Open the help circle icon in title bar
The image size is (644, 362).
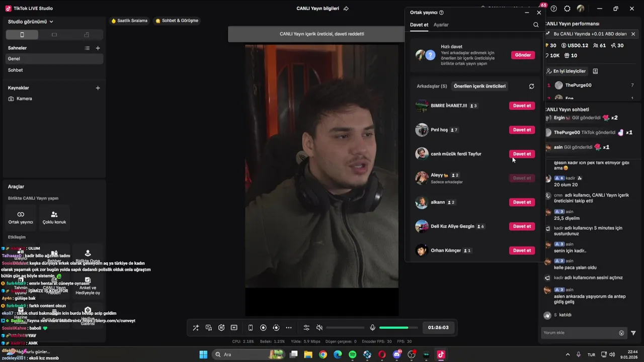(554, 9)
